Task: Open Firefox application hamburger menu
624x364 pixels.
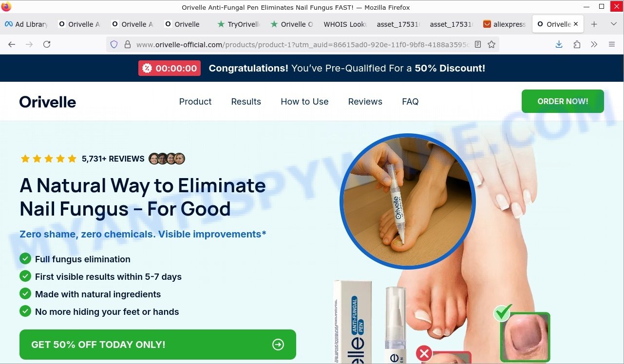Action: tap(612, 44)
